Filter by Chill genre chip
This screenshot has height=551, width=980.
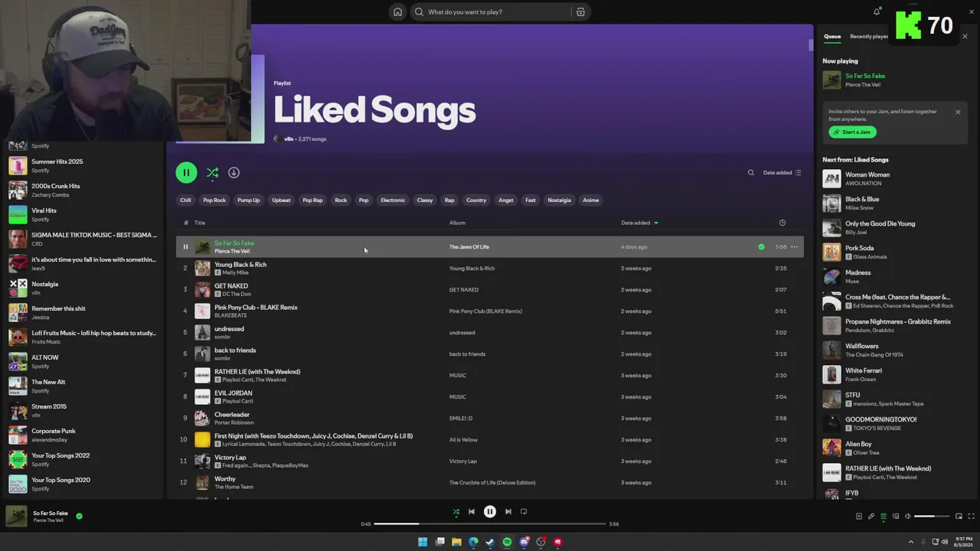(x=185, y=200)
